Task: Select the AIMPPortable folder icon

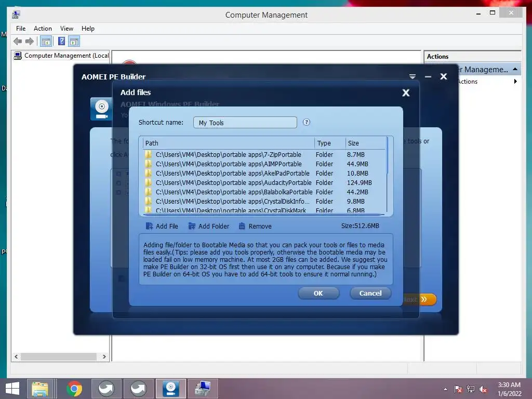Action: click(148, 164)
